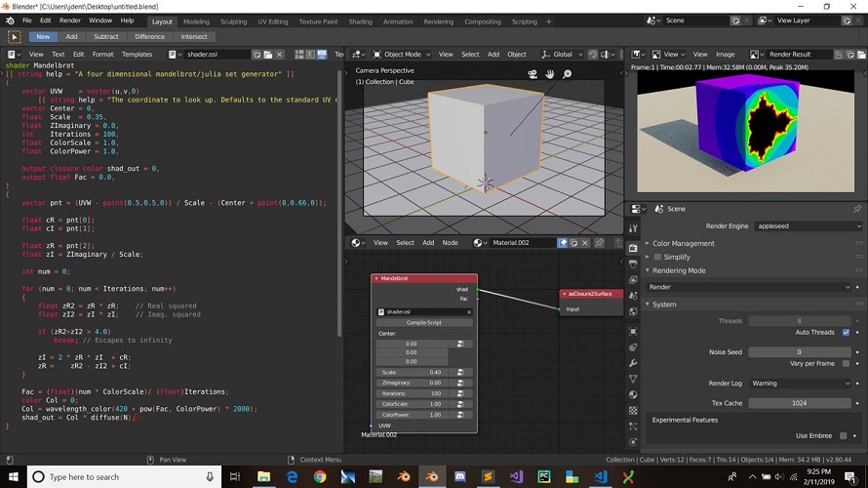
Task: Click connect icon next to Iterations value in node
Action: tap(460, 393)
